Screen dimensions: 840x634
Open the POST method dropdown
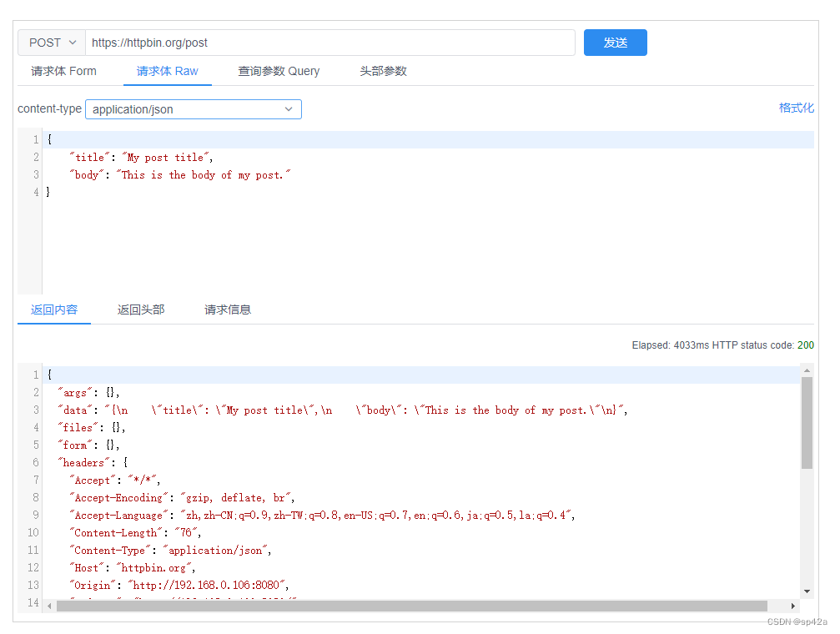[52, 43]
